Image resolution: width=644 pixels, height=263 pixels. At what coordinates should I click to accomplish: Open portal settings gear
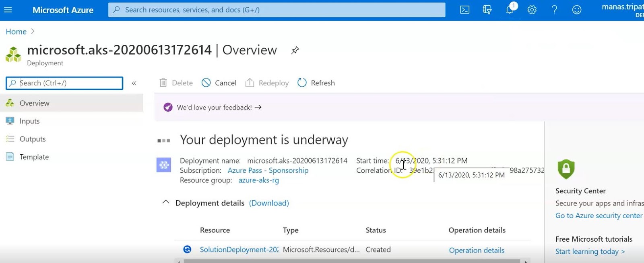tap(532, 10)
